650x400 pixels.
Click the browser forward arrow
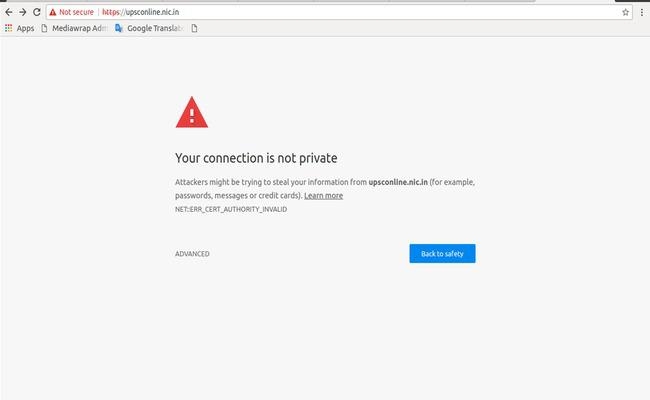pos(23,12)
